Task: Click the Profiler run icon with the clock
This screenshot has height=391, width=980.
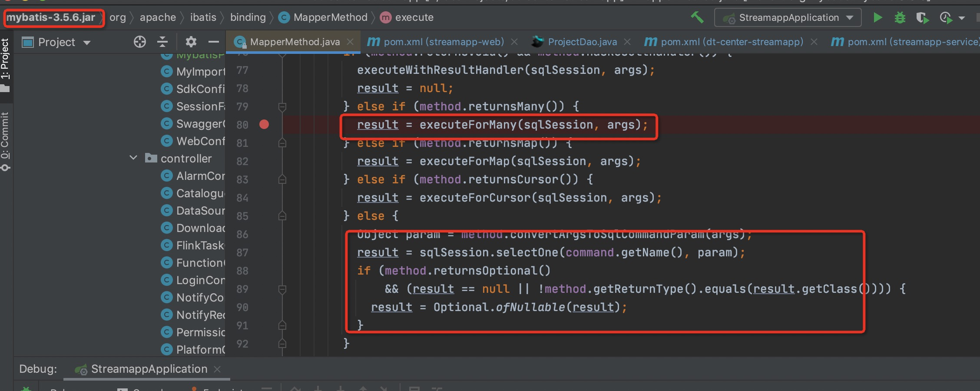Action: (x=946, y=18)
